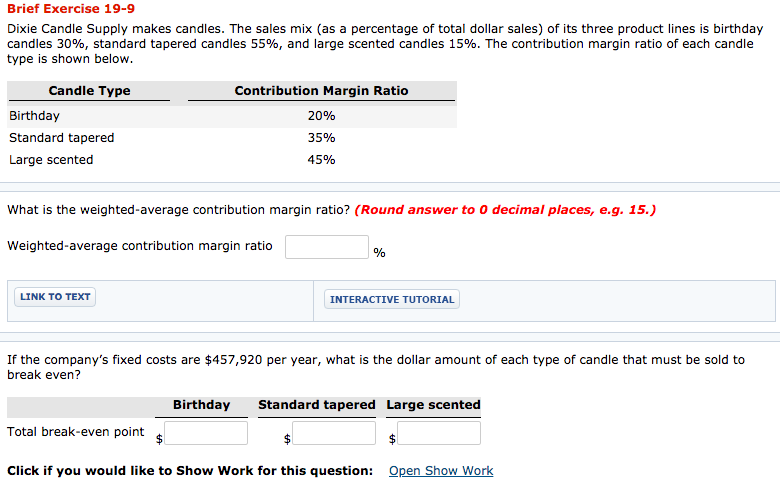Select the Standard tapered break-even dollar field
This screenshot has width=780, height=500.
pyautogui.click(x=334, y=433)
